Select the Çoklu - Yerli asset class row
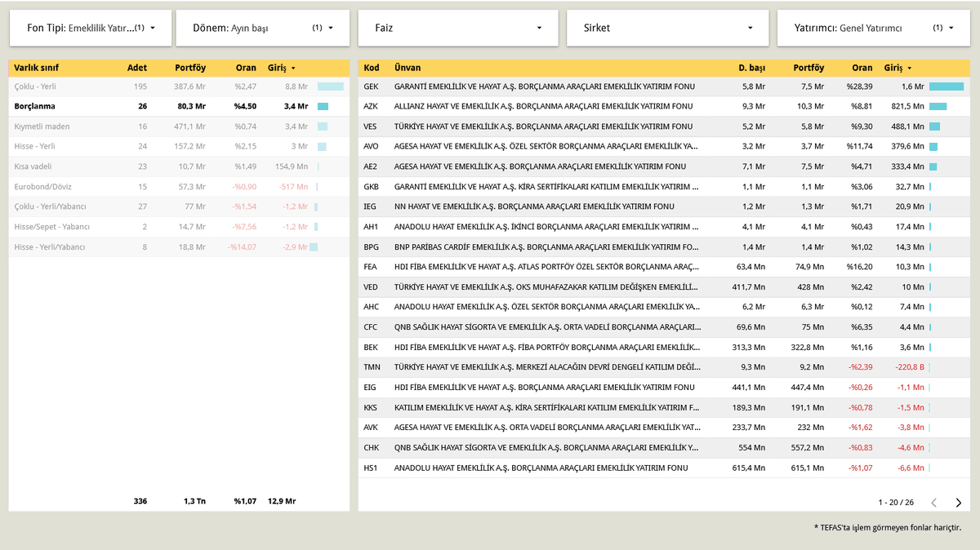The height and width of the screenshot is (550, 980). coord(179,86)
